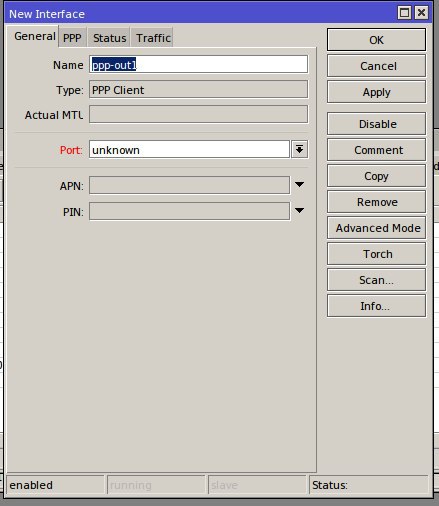The image size is (439, 506).
Task: Open the Scan... dialog
Action: [x=376, y=280]
